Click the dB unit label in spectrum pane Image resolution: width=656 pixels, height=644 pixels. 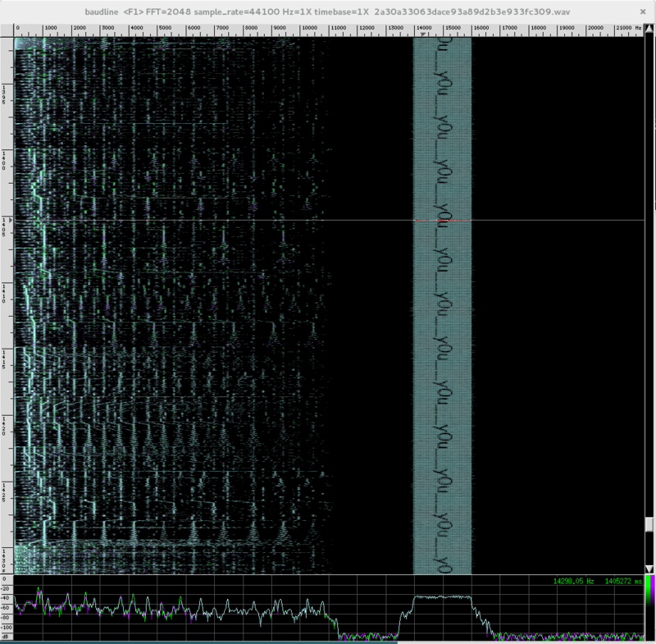click(x=5, y=637)
